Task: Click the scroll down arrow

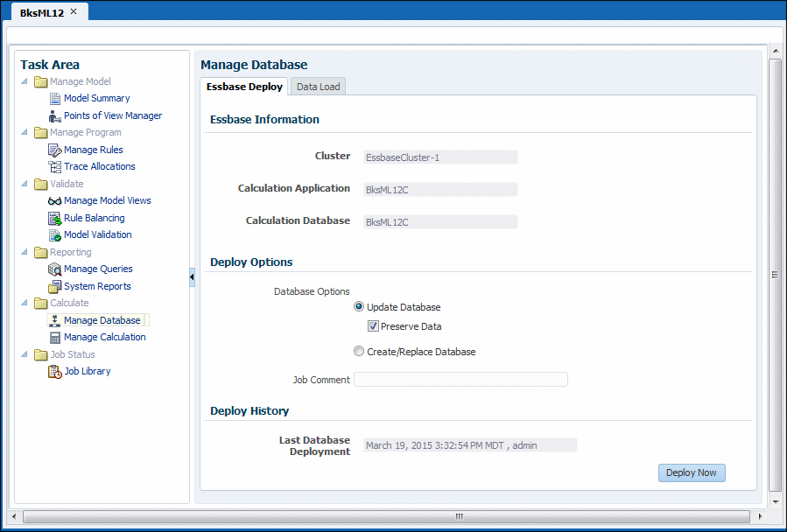Action: [x=776, y=501]
